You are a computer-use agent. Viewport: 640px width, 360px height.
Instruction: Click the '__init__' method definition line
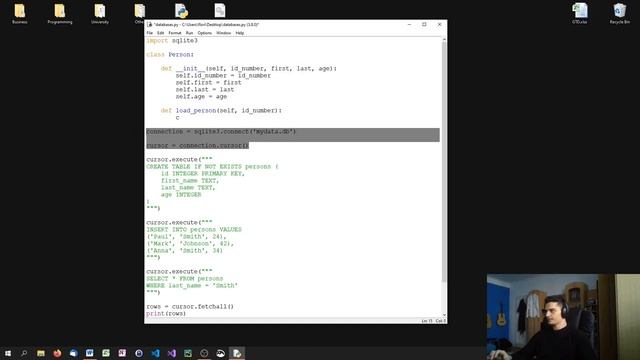point(249,69)
